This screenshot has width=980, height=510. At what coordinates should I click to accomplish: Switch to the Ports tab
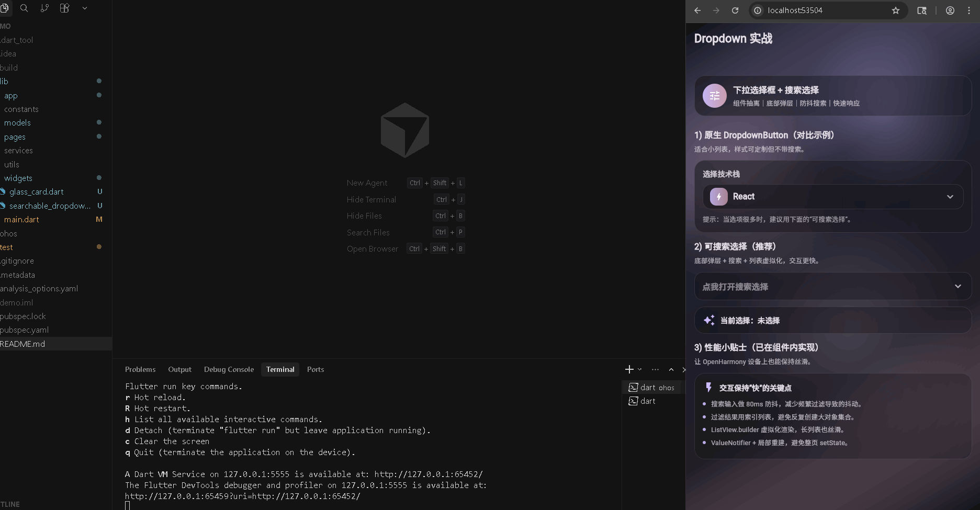click(316, 369)
